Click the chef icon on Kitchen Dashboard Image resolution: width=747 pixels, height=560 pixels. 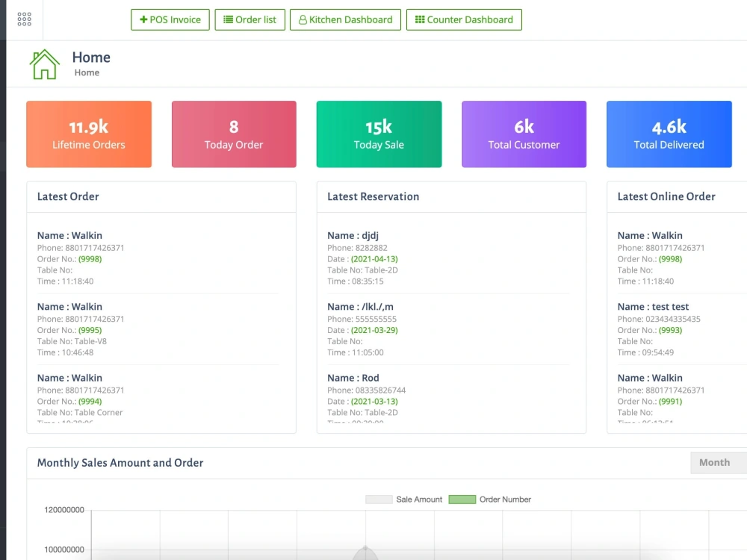point(303,19)
